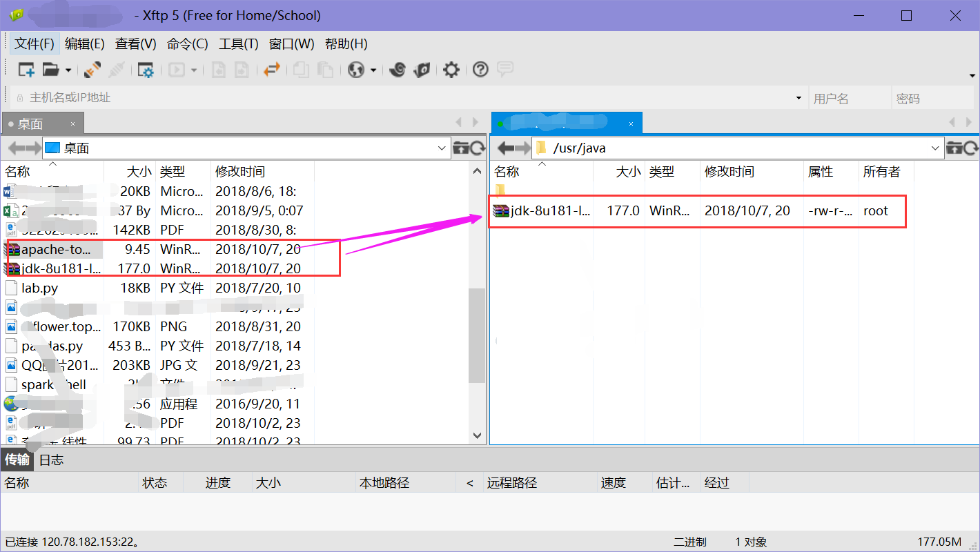Expand the remote /usr/java path dropdown
Image resolution: width=980 pixels, height=552 pixels.
pos(936,148)
